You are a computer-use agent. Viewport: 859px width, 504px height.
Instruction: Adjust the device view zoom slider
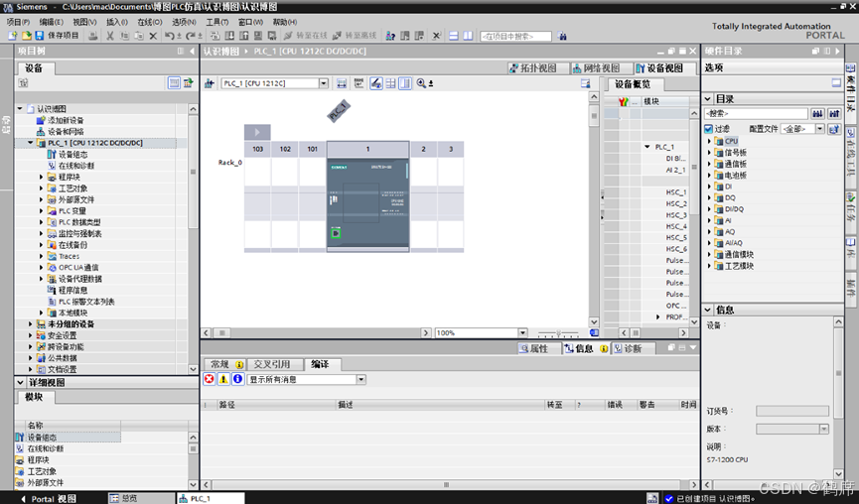pos(558,332)
